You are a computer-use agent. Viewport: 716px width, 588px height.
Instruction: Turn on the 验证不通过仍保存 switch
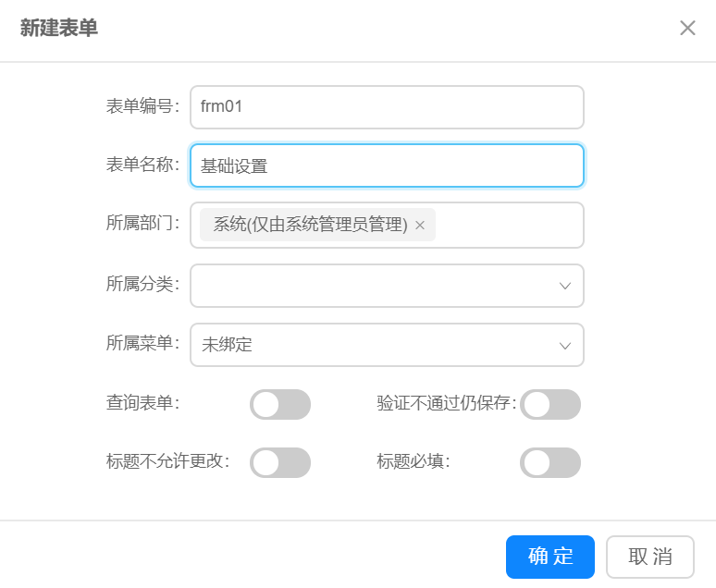[550, 405]
